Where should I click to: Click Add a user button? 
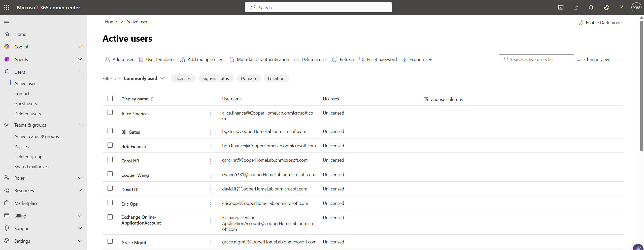(119, 59)
